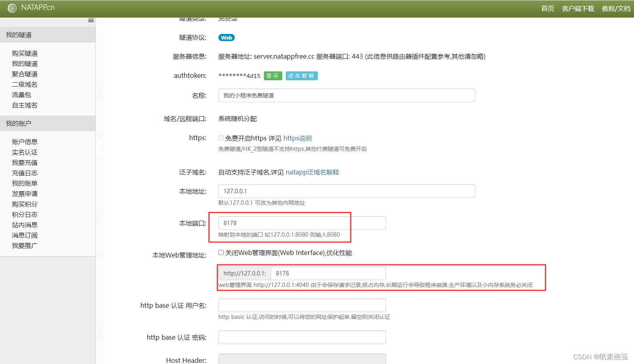634x364 pixels.
Task: Open 教程/文档 in the top navigation
Action: tap(616, 8)
